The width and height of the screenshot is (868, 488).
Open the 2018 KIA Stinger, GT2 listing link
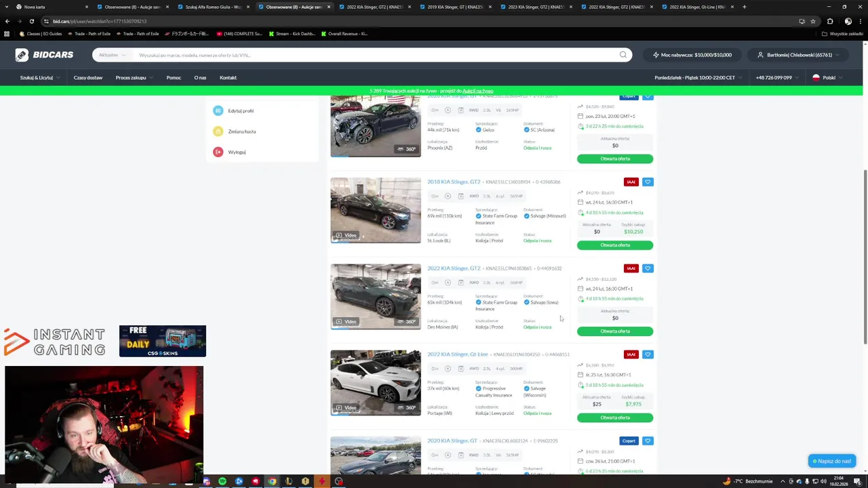tap(454, 182)
